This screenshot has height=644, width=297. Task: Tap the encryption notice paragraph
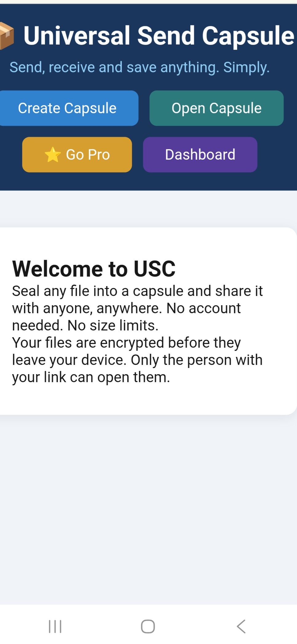point(137,359)
